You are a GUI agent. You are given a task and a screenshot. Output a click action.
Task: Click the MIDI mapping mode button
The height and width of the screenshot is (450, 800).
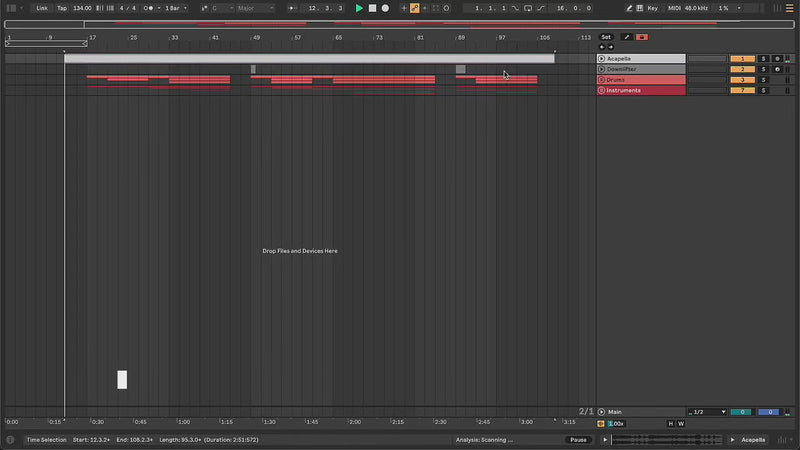pos(674,8)
